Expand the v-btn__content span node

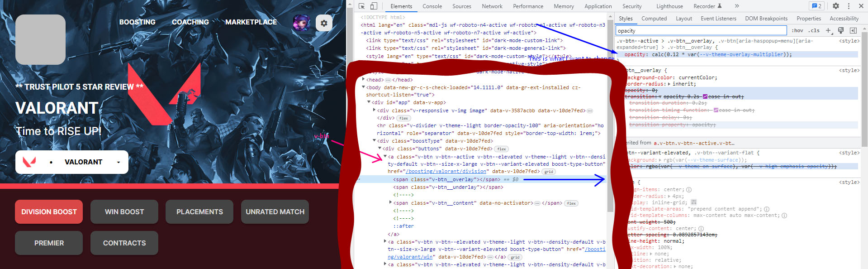point(390,203)
